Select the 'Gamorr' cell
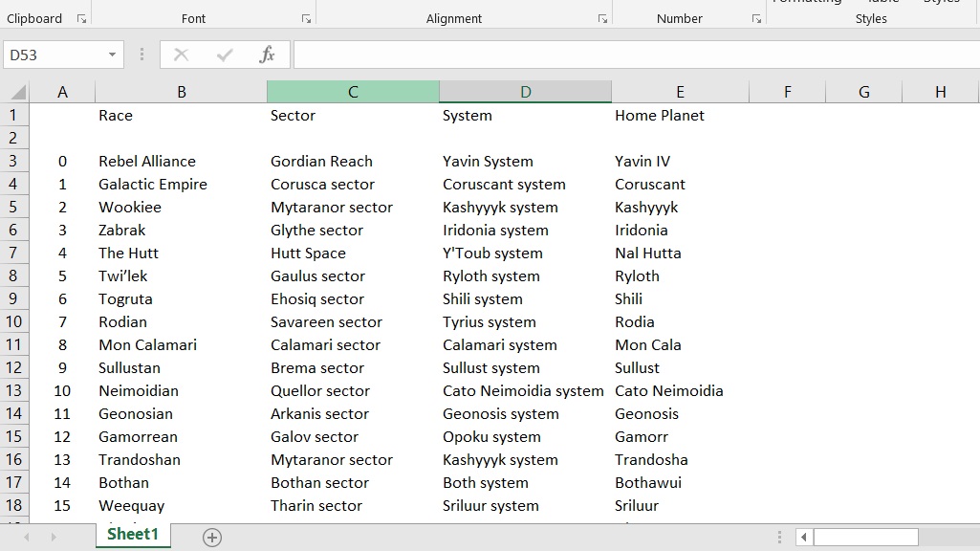The width and height of the screenshot is (980, 551). (680, 436)
